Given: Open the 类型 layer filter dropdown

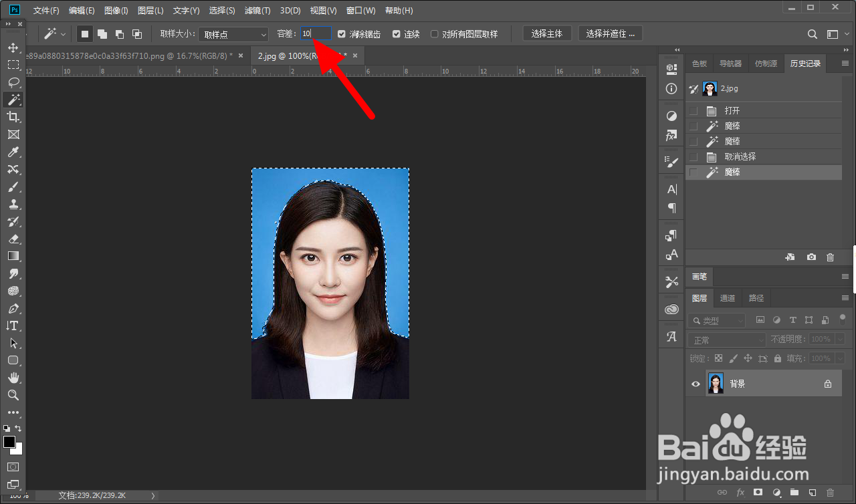Looking at the screenshot, I should coord(716,321).
